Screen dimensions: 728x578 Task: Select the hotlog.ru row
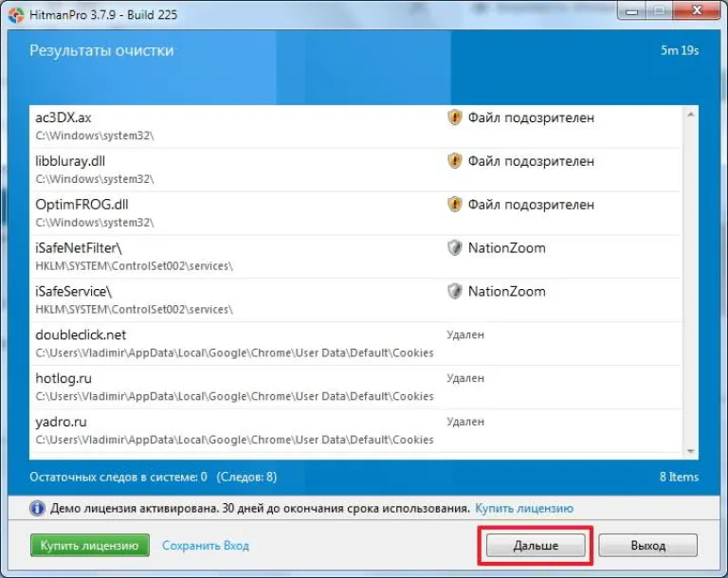(355, 388)
